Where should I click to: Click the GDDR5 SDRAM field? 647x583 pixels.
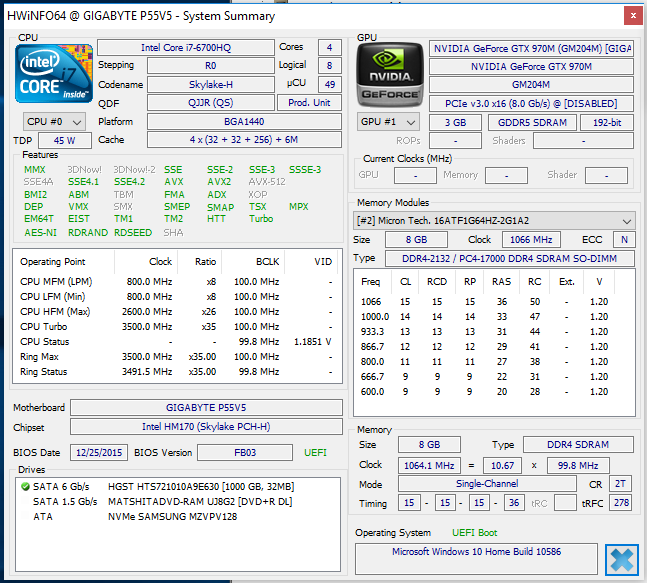[532, 123]
